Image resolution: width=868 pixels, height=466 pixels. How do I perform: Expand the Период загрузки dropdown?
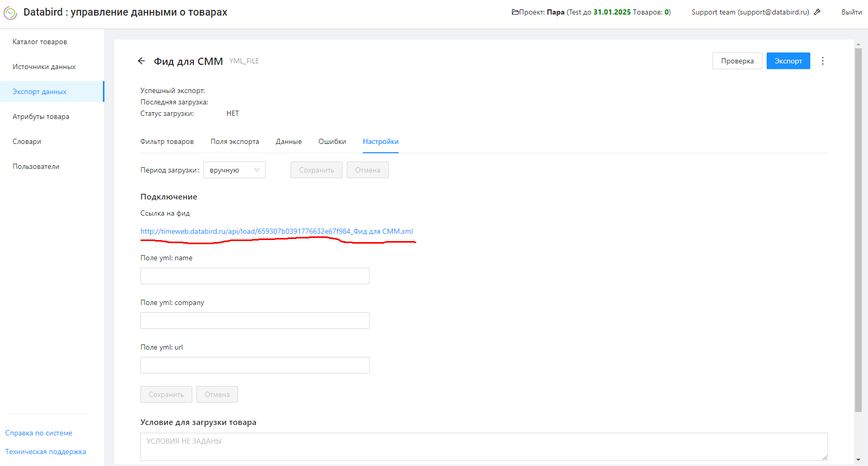pyautogui.click(x=234, y=170)
